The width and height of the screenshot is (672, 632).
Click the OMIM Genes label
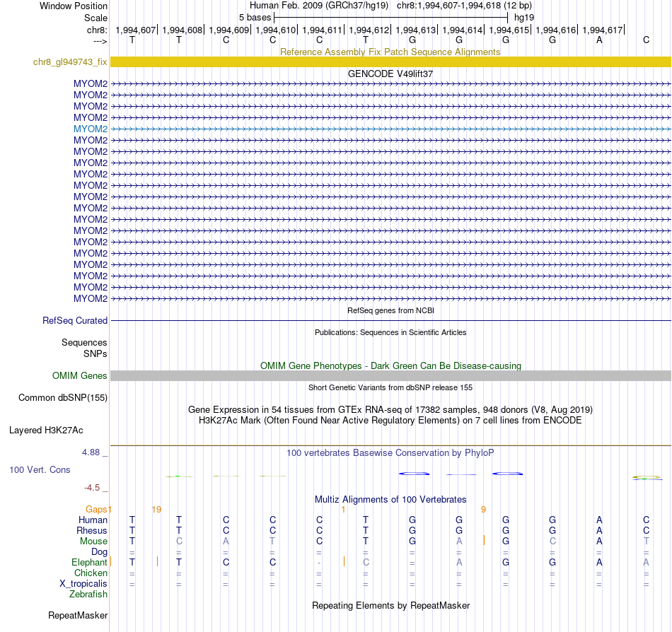point(79,375)
